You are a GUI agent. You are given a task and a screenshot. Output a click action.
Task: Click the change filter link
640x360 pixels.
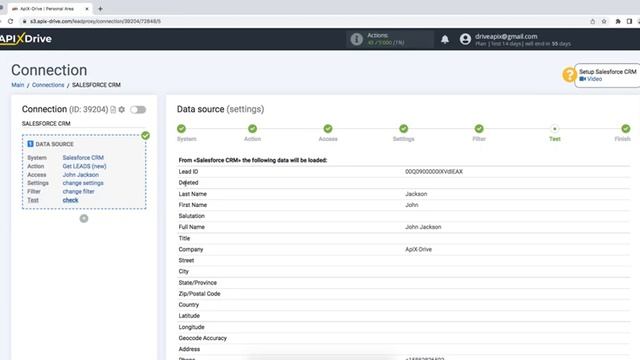point(78,191)
